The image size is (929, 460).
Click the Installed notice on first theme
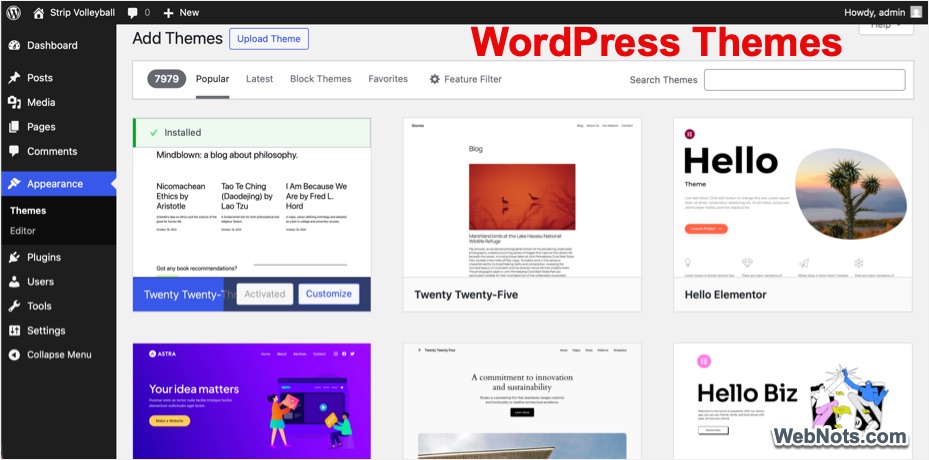252,133
